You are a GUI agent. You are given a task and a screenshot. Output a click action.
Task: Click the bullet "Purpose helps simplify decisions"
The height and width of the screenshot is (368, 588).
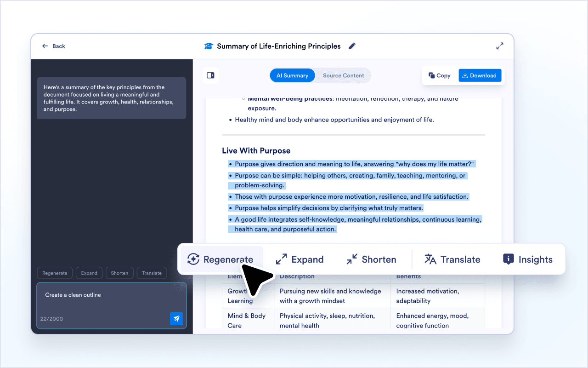[x=326, y=208]
